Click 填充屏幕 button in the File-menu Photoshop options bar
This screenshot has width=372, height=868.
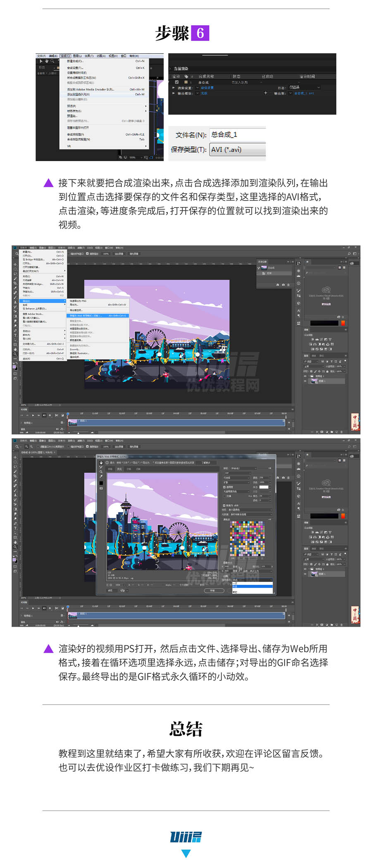pos(134,254)
